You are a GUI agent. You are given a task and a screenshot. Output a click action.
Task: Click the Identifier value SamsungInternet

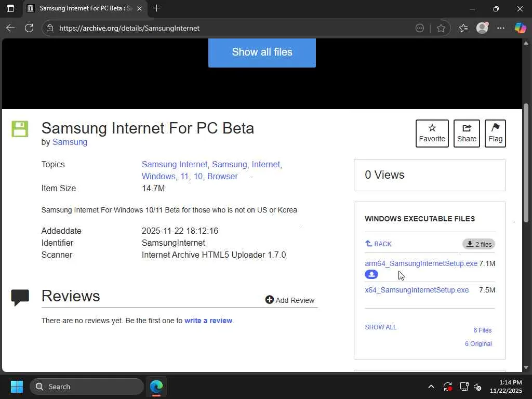click(x=174, y=243)
